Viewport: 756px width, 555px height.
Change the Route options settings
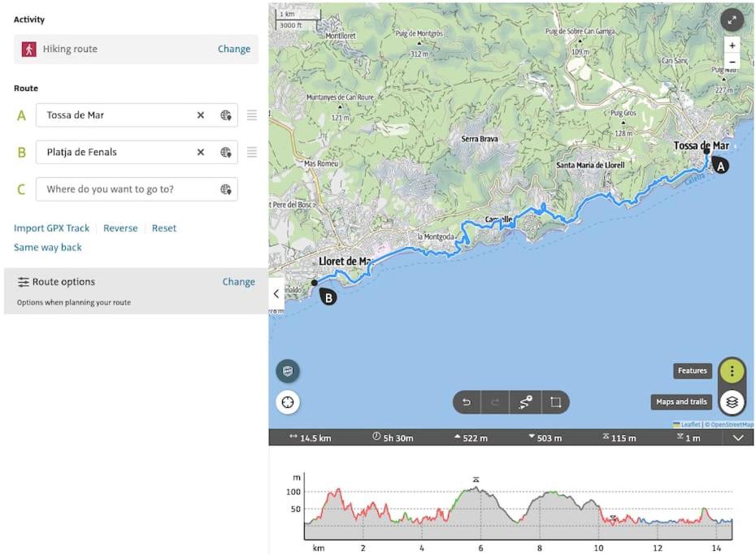click(x=239, y=282)
